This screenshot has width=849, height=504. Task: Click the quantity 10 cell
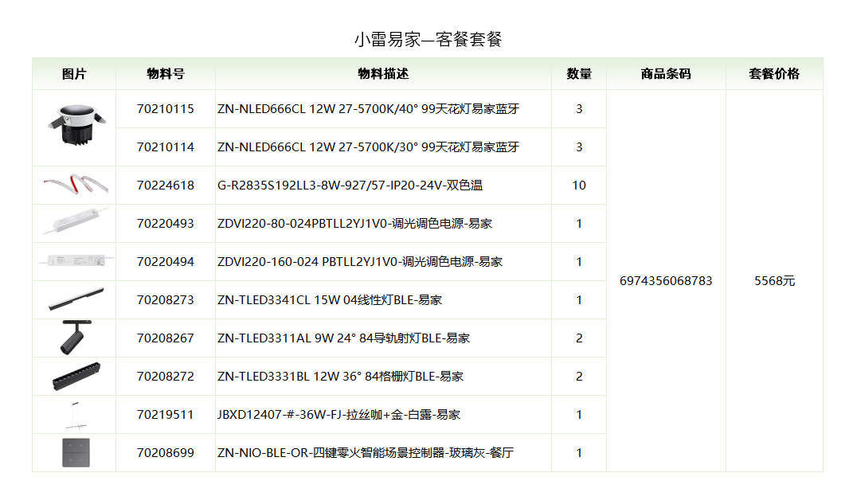coord(579,186)
